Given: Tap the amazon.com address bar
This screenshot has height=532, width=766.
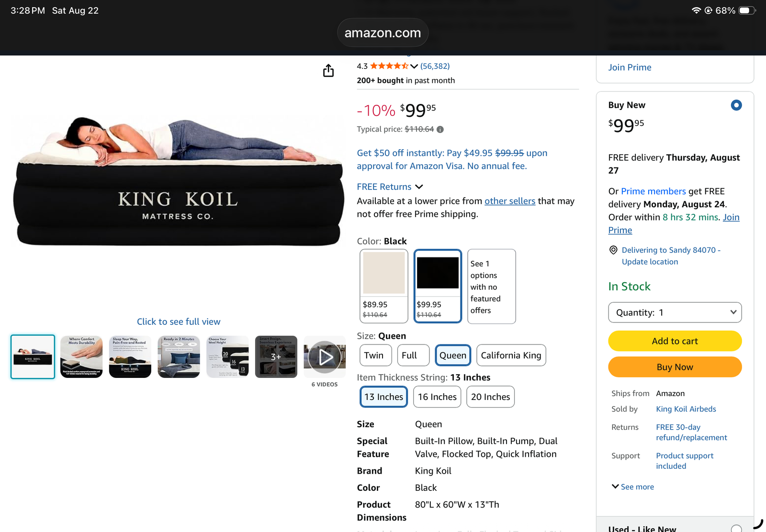Looking at the screenshot, I should pos(383,33).
